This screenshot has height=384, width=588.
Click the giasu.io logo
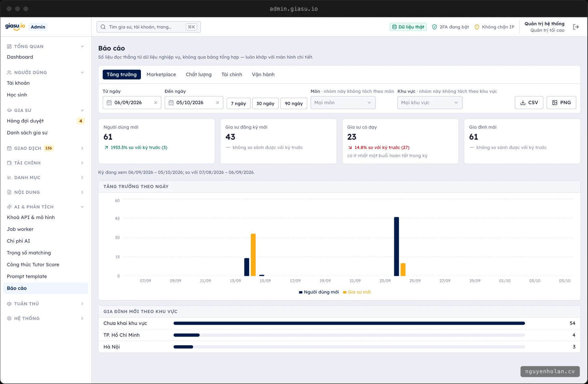(15, 26)
